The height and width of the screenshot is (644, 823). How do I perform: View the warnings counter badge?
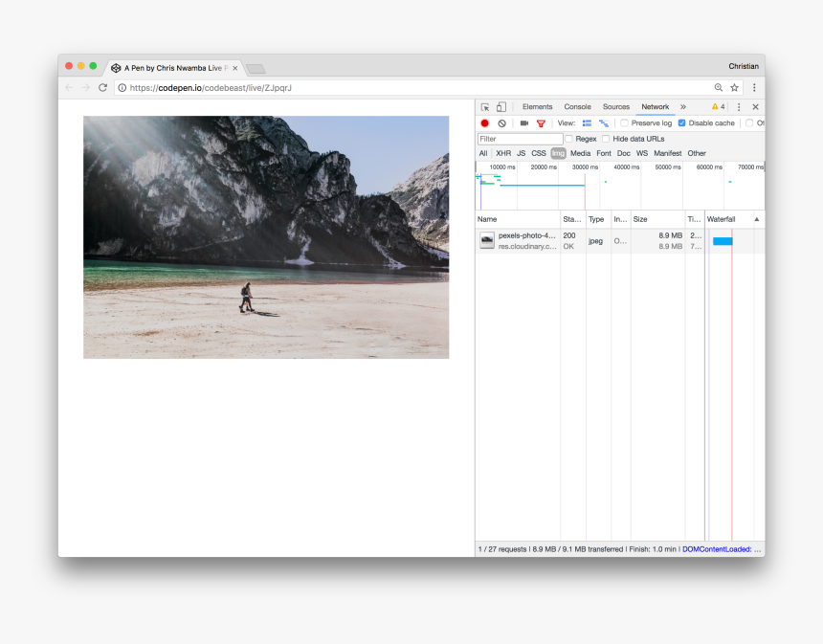point(718,107)
